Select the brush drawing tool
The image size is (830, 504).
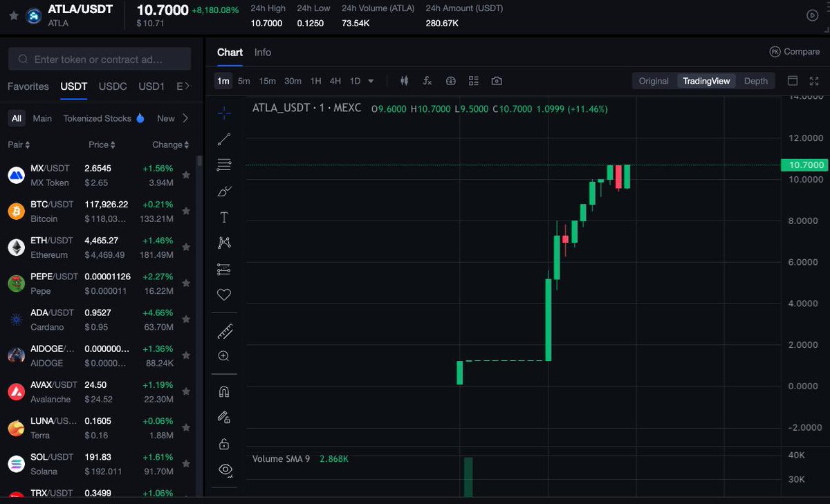click(224, 192)
